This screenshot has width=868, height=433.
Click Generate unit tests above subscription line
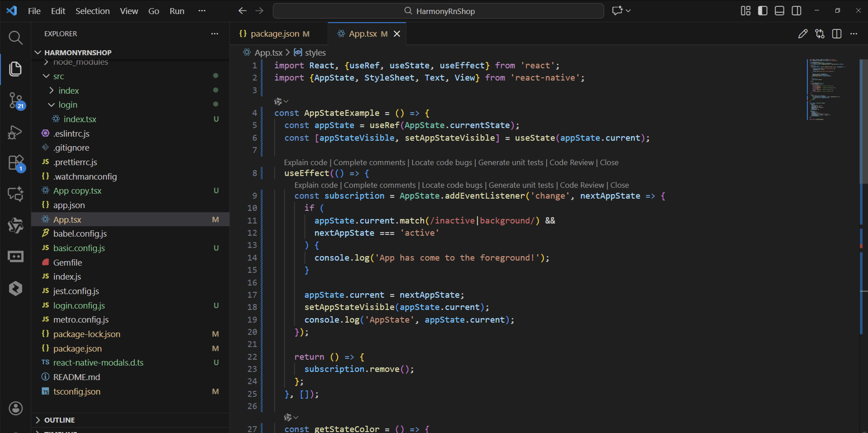coord(521,185)
